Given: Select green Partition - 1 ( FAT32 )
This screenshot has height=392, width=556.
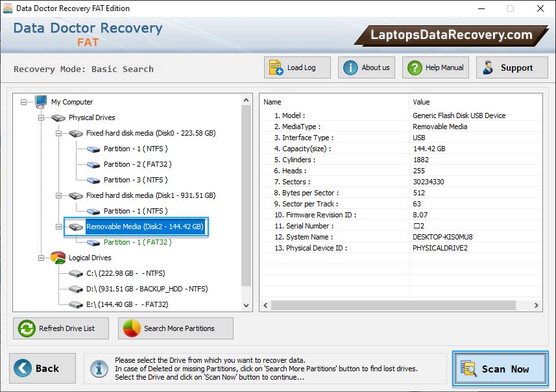Looking at the screenshot, I should [138, 242].
